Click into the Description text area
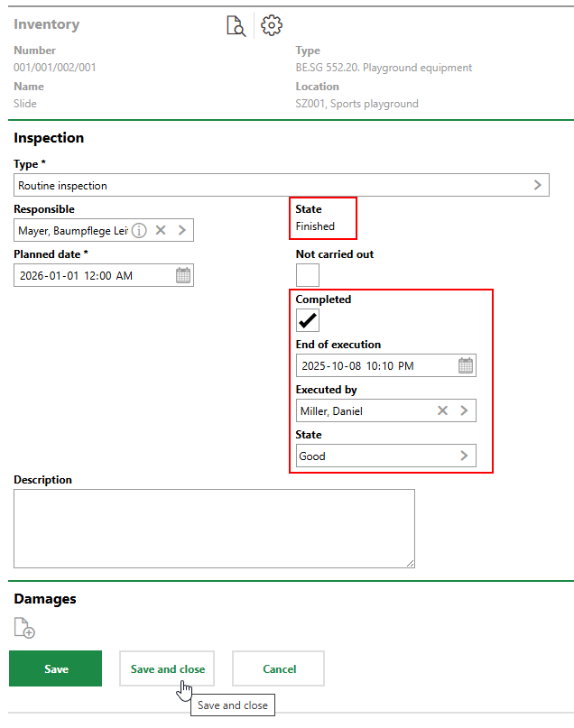The height and width of the screenshot is (728, 574). 214,528
